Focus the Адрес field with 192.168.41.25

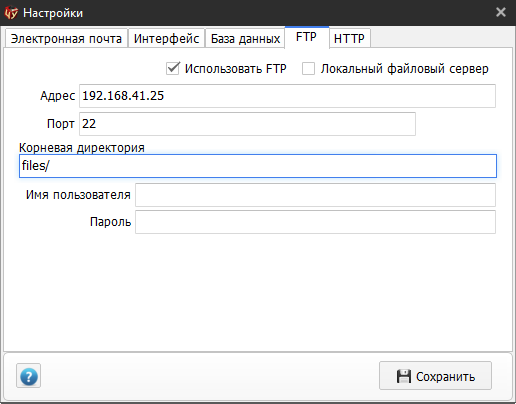coord(287,96)
